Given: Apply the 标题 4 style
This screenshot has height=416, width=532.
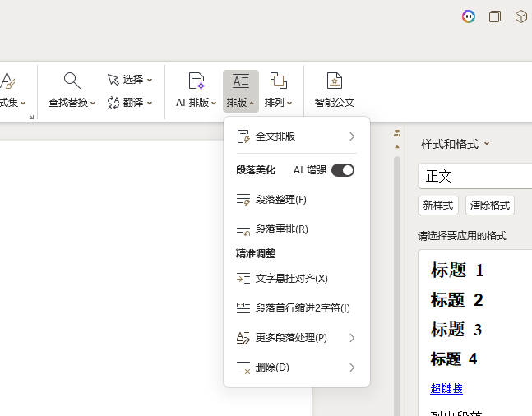Looking at the screenshot, I should [454, 358].
